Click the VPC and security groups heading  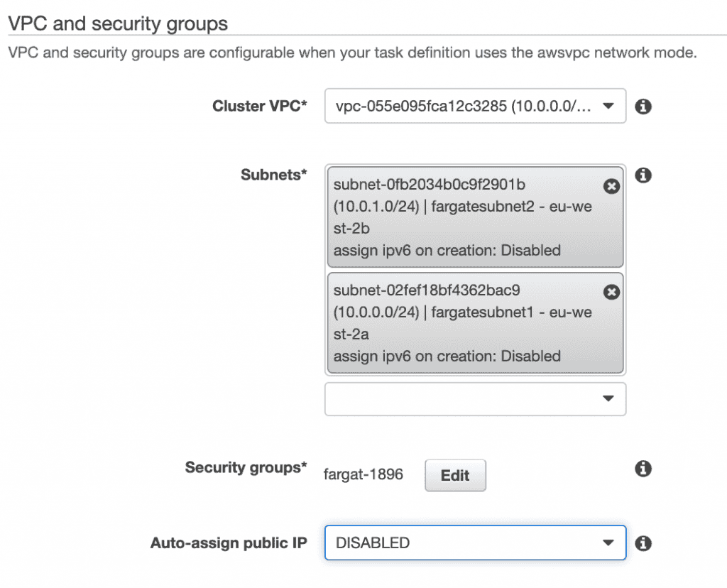[118, 23]
